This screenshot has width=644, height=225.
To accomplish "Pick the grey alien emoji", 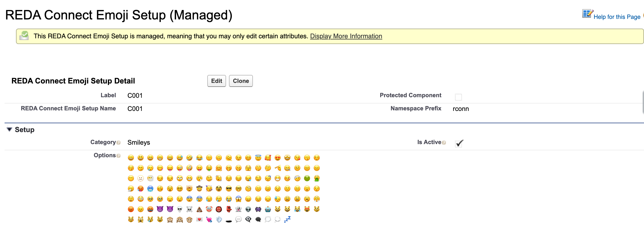I will click(x=248, y=209).
